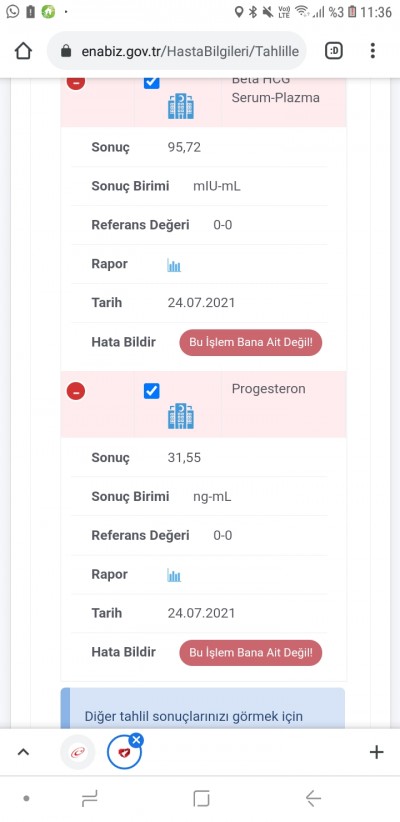Screen dimensions: 400x822
Task: Open Progesteron report chart icon
Action: click(x=174, y=575)
